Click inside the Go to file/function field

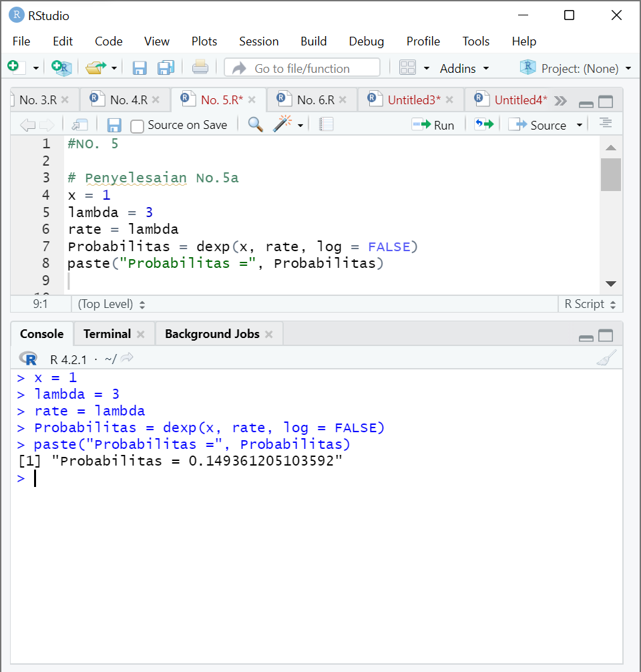pos(302,67)
